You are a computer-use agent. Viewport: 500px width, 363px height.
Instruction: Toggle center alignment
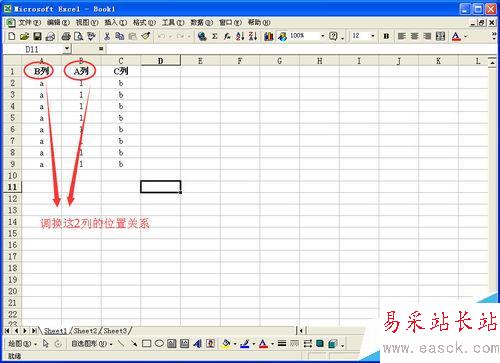click(x=414, y=36)
